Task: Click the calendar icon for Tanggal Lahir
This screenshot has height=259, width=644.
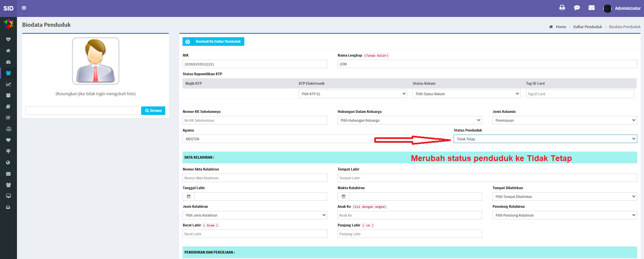Action: (189, 197)
